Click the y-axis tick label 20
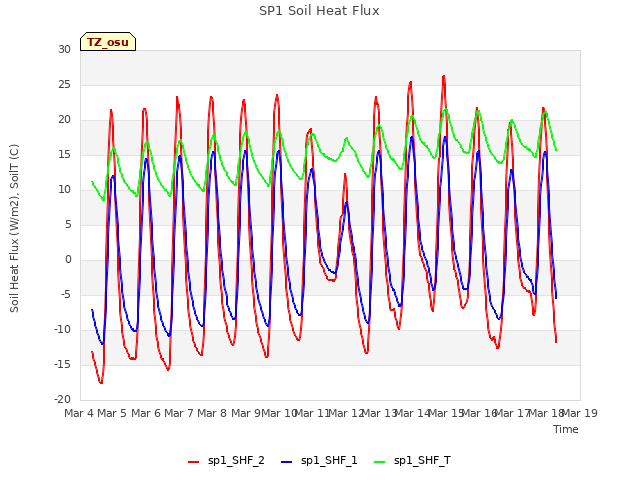Viewport: 640px width, 480px height. tap(64, 120)
